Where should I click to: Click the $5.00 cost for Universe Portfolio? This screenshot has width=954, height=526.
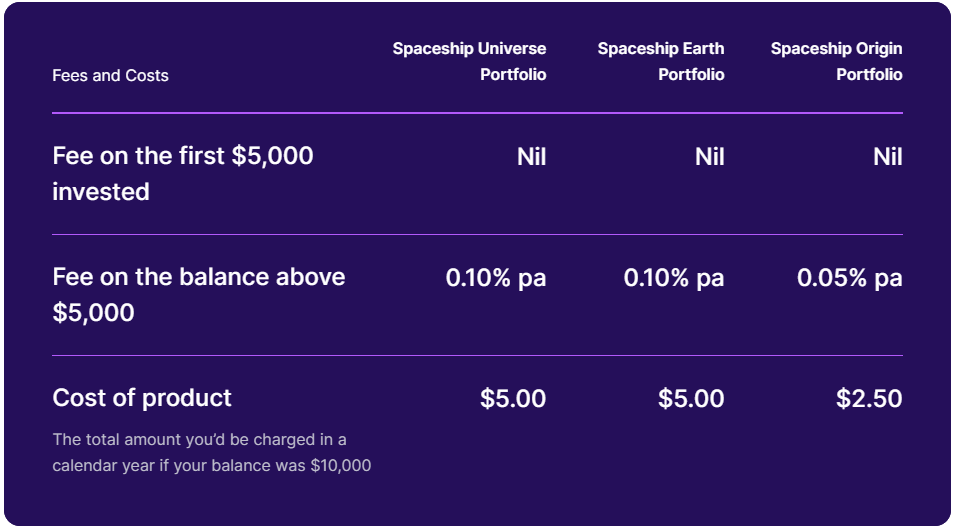point(513,399)
